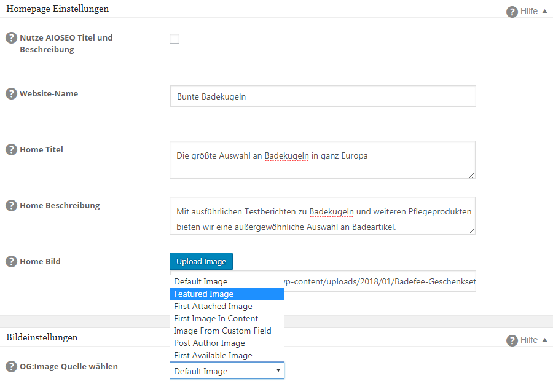Click into the Website-Name text field
The image size is (553, 392).
(x=323, y=96)
